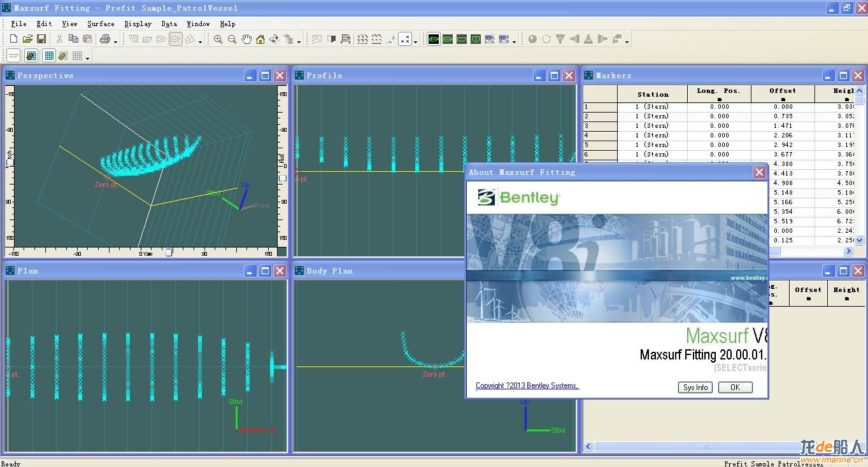Screen dimensions: 868x467
Task: Open the Data menu
Action: [169, 24]
